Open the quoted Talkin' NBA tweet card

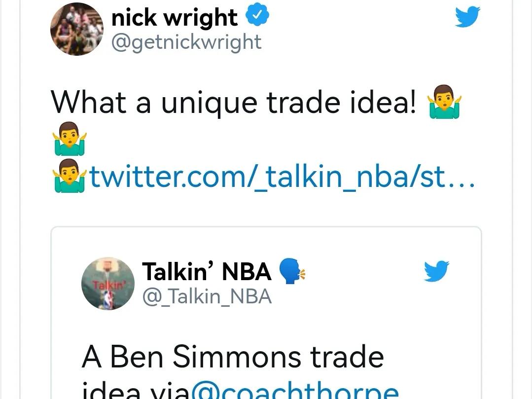(x=266, y=313)
